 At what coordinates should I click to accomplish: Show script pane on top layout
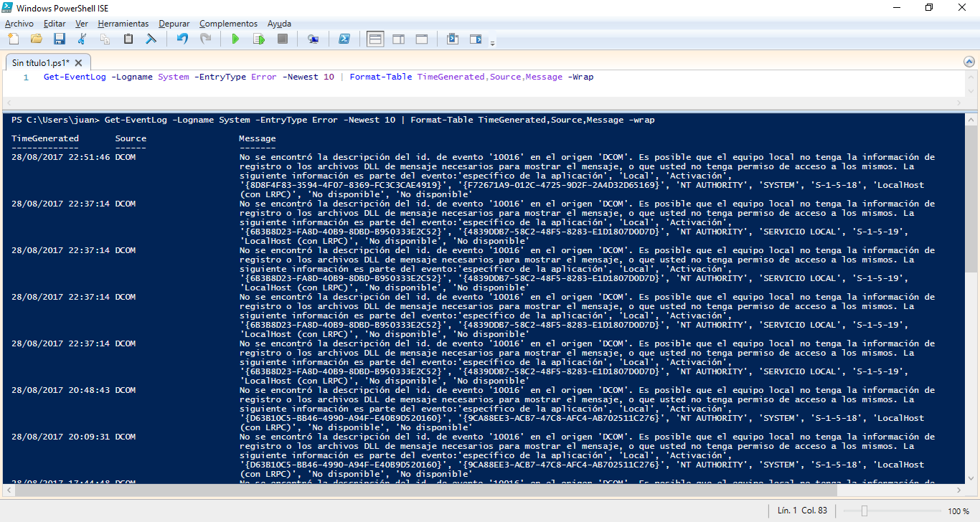tap(375, 39)
